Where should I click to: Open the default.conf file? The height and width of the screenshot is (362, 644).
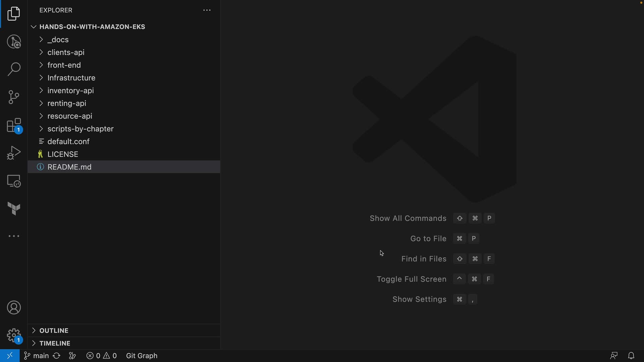68,141
